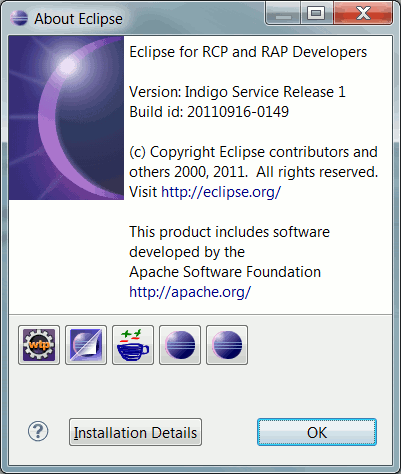Close the About Eclipse dialog
Viewport: 401px width, 474px height.
click(363, 13)
